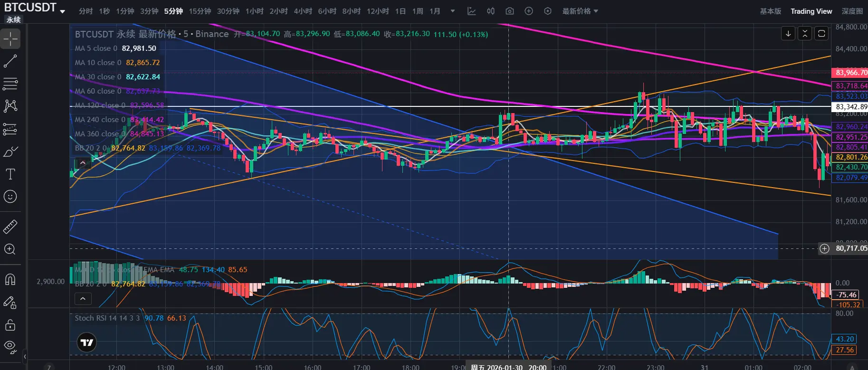Click the 83,966.70 red price label
This screenshot has height=370, width=868.
850,73
